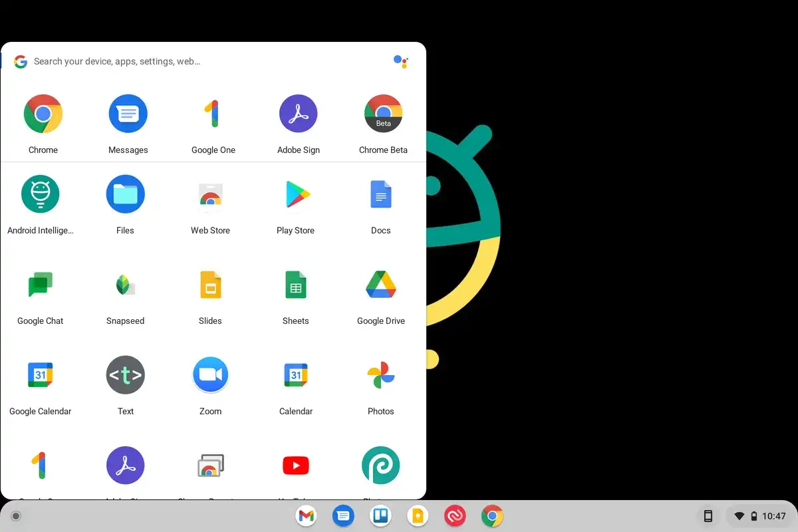
Task: Click the Google G logo in search
Action: (x=21, y=61)
